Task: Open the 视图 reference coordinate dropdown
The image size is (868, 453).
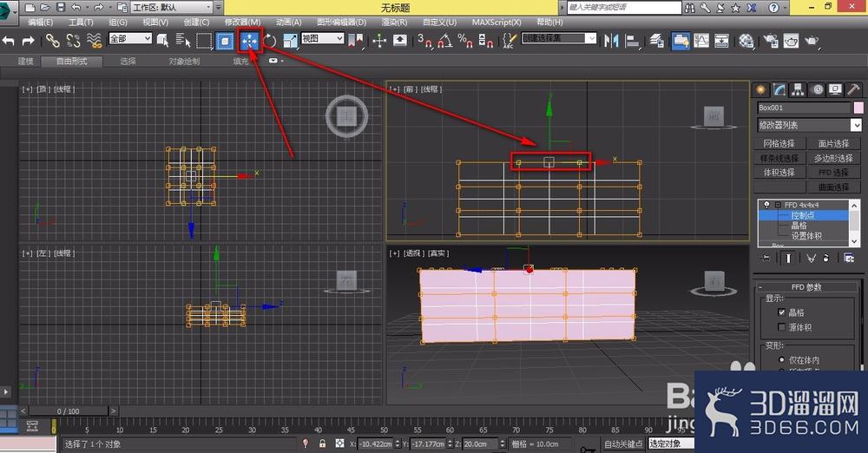Action: point(323,38)
